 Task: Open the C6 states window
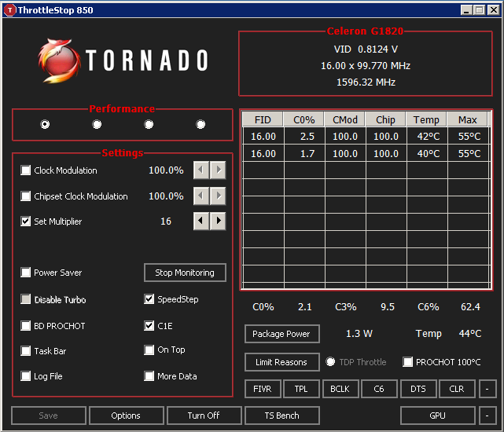coord(379,389)
